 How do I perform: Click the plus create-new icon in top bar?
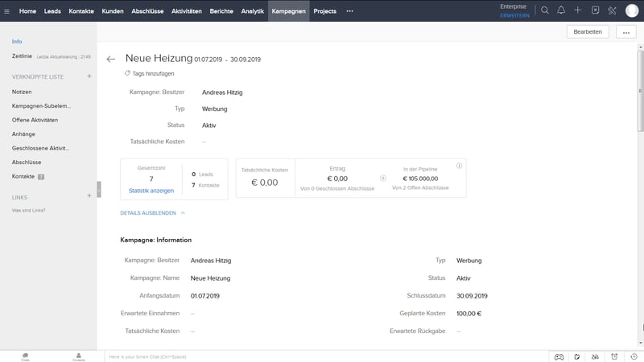tap(577, 10)
